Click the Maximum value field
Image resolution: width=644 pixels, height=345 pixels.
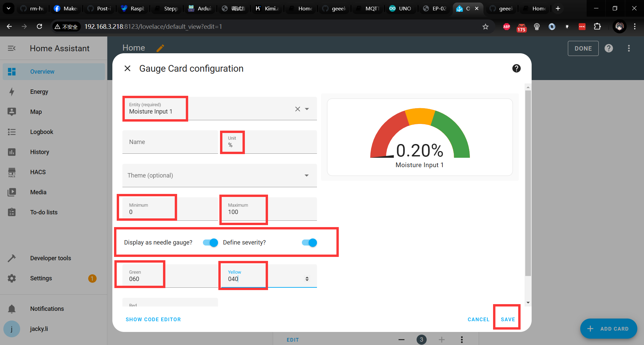[269, 209]
